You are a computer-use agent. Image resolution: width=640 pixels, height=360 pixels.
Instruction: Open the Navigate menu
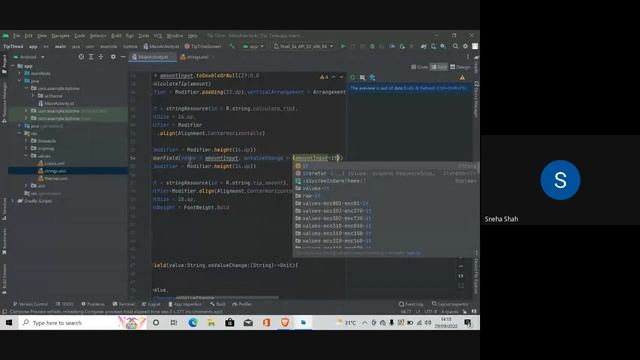(x=60, y=36)
